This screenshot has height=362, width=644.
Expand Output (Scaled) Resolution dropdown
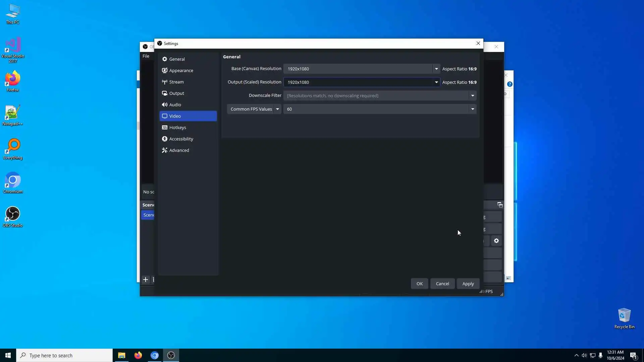[436, 82]
